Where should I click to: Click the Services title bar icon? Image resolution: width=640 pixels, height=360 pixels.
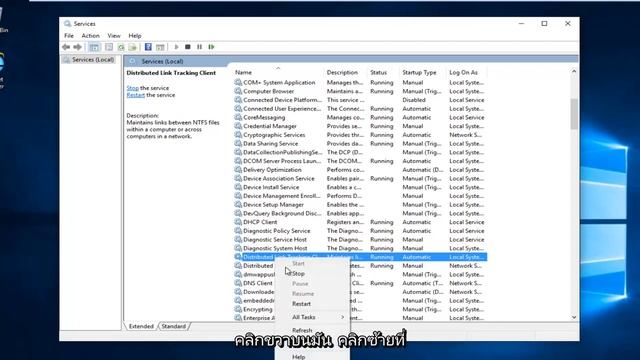coord(67,24)
